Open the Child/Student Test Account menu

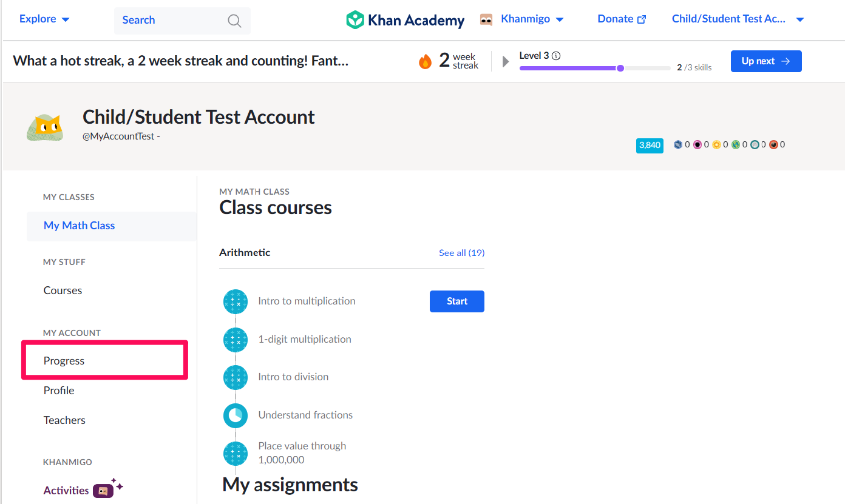click(x=738, y=19)
